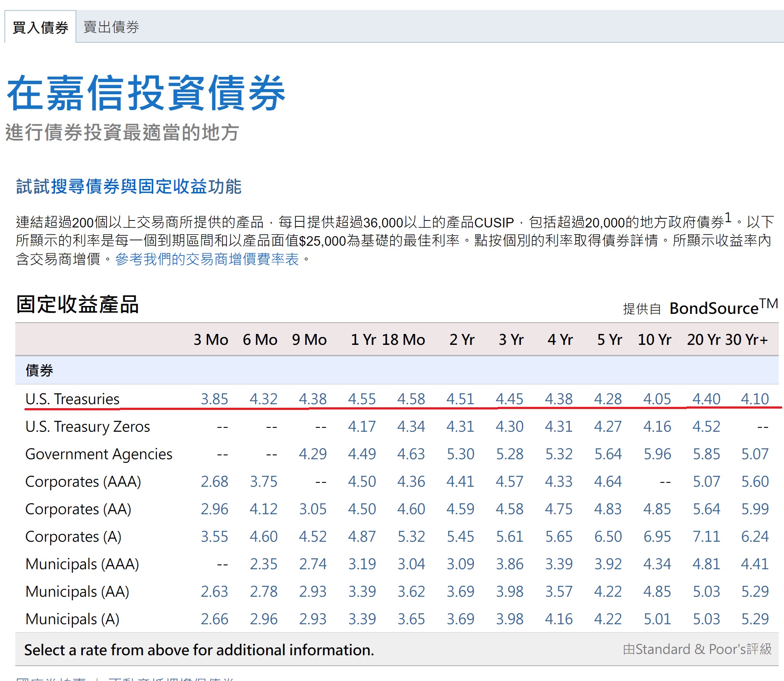
Task: Select Municipals (A) 10 Yr rate 5.01
Action: [x=657, y=619]
